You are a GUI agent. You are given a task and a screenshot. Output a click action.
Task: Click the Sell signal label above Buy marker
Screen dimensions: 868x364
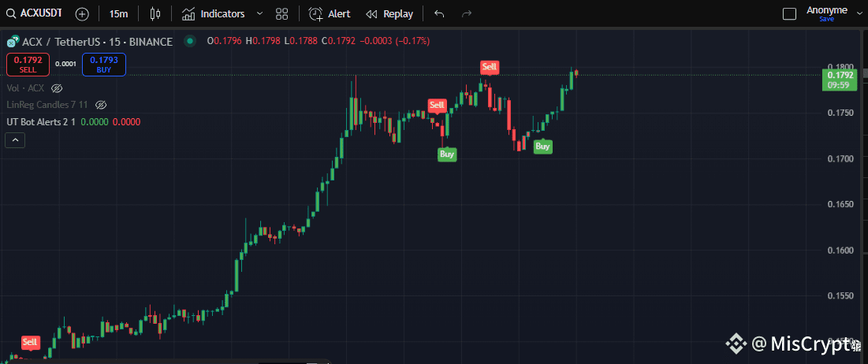pos(438,105)
